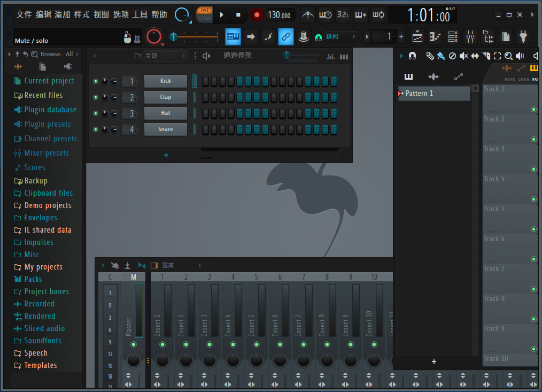
Task: Click the browser undo/back arrow icon
Action: [x=25, y=55]
